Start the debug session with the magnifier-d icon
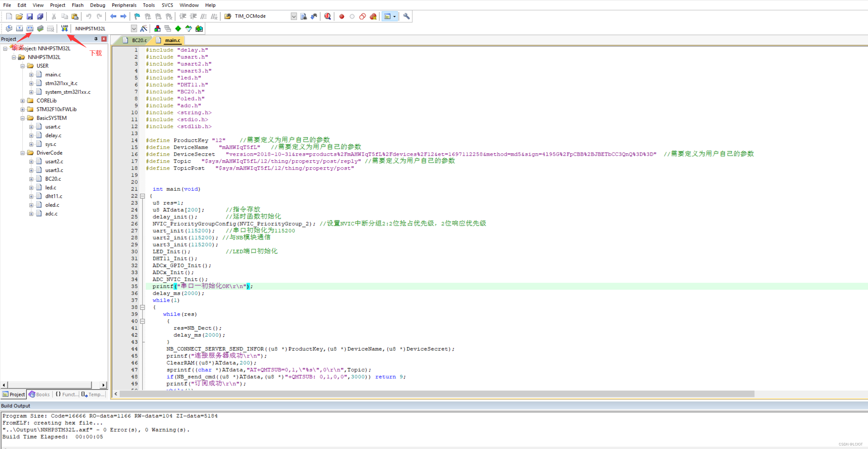 (x=327, y=16)
